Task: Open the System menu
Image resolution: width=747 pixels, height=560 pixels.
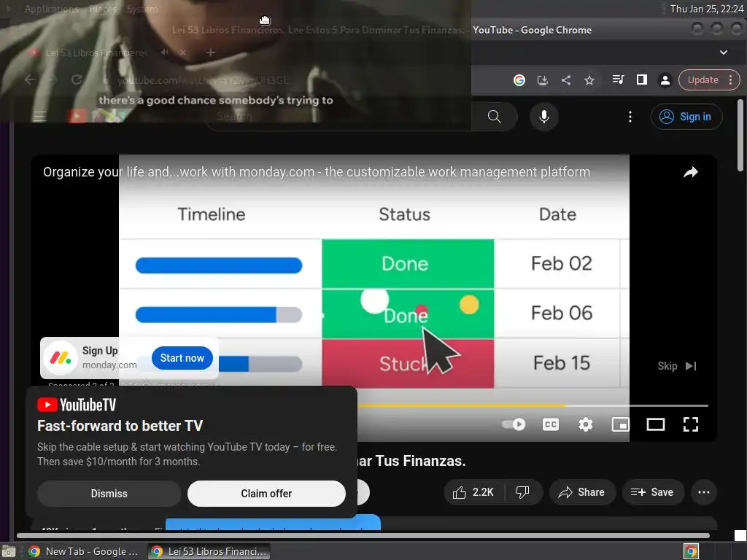Action: tap(142, 9)
